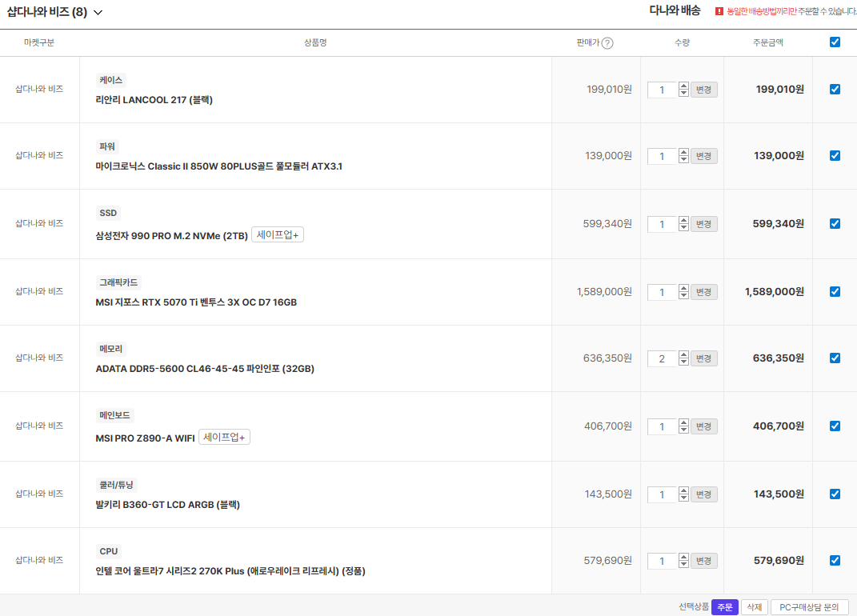Click the 상품명 column header
Viewport: 857px width, 616px height.
tap(315, 42)
